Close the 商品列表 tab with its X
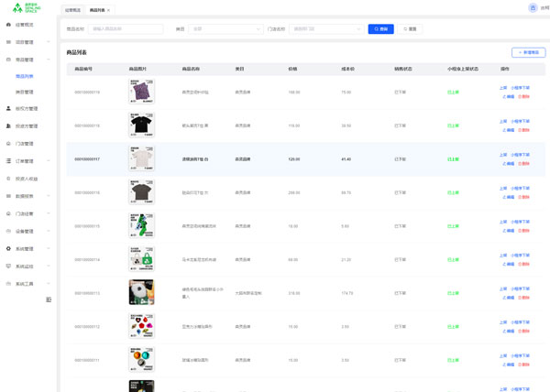The image size is (550, 392). [x=109, y=10]
